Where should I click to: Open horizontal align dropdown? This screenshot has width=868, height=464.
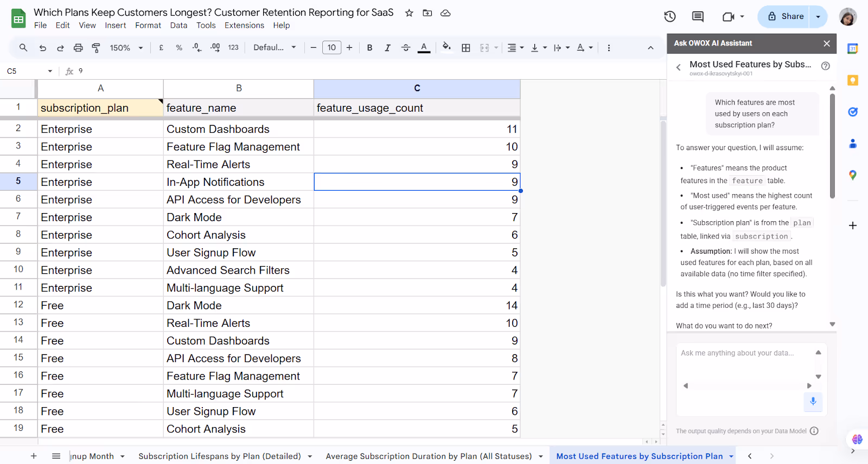tap(515, 48)
